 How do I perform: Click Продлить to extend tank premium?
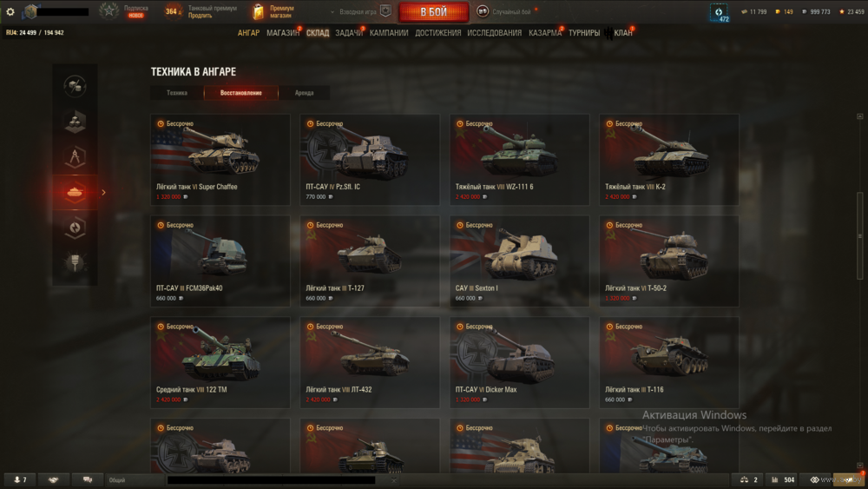(x=200, y=16)
